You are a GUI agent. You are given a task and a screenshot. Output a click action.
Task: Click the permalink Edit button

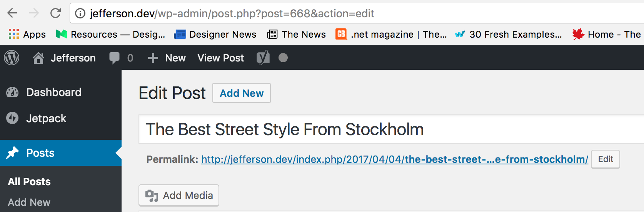click(x=606, y=159)
